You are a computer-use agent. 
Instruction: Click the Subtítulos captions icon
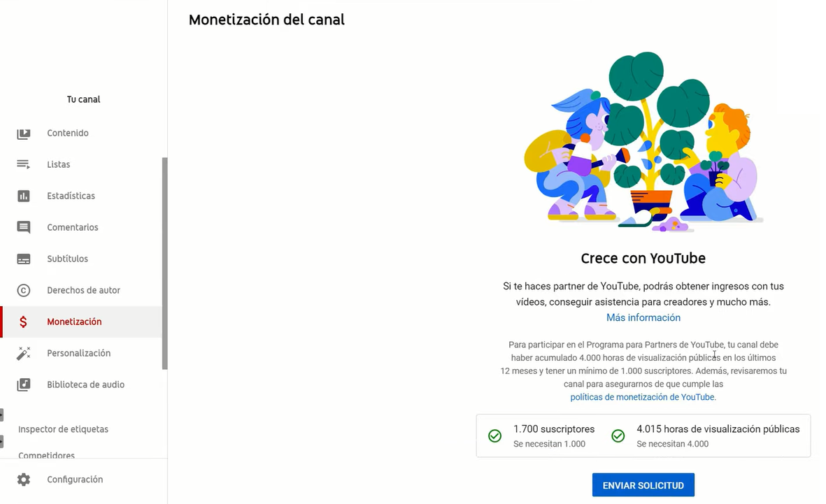click(23, 259)
